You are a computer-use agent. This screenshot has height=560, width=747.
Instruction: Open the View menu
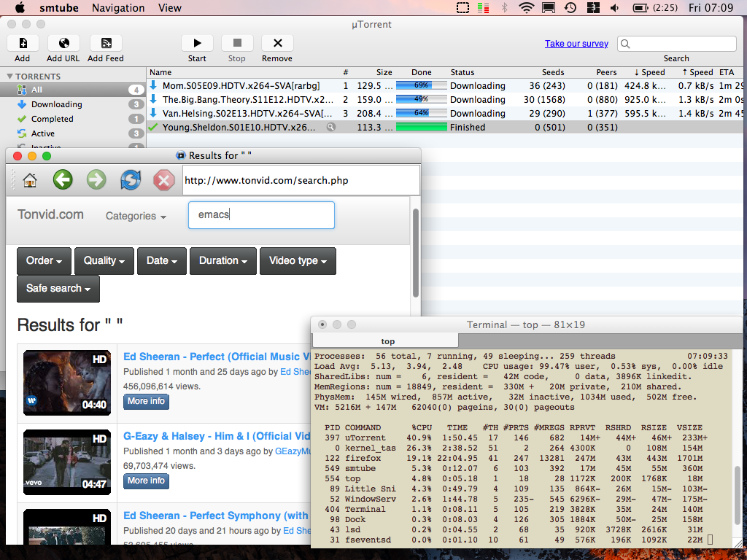click(x=169, y=7)
